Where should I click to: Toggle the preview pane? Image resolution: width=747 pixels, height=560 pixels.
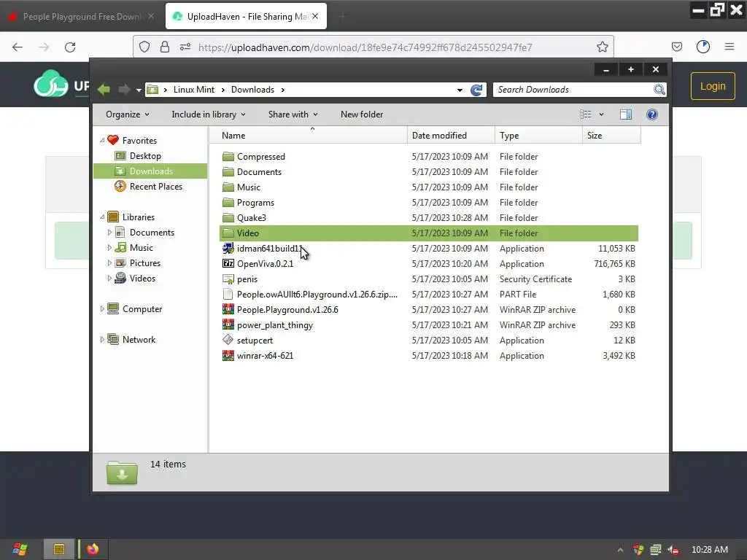[x=626, y=114]
